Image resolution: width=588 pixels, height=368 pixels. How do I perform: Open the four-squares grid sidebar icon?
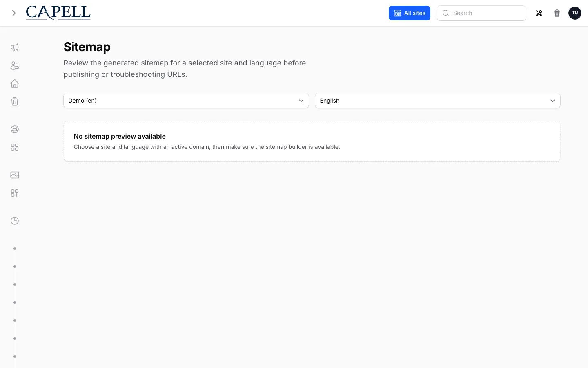(x=15, y=147)
